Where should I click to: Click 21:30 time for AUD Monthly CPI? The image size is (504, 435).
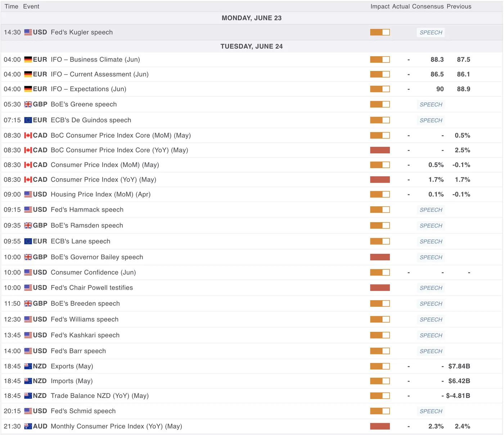tap(12, 426)
